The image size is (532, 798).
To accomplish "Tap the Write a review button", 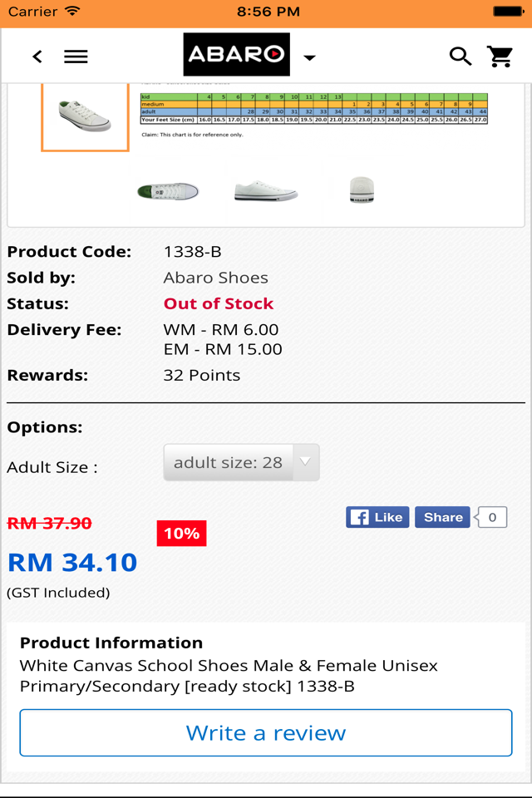I will (266, 732).
